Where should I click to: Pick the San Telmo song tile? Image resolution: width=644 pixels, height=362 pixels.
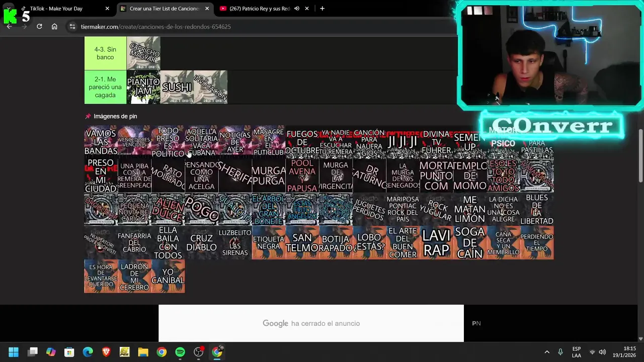click(302, 243)
